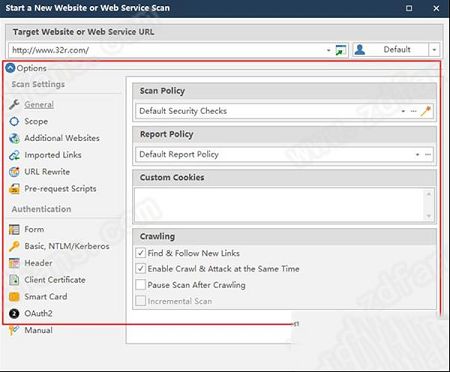Select Pre-request Scripts settings
Screen dimensions: 450x372
[60, 189]
